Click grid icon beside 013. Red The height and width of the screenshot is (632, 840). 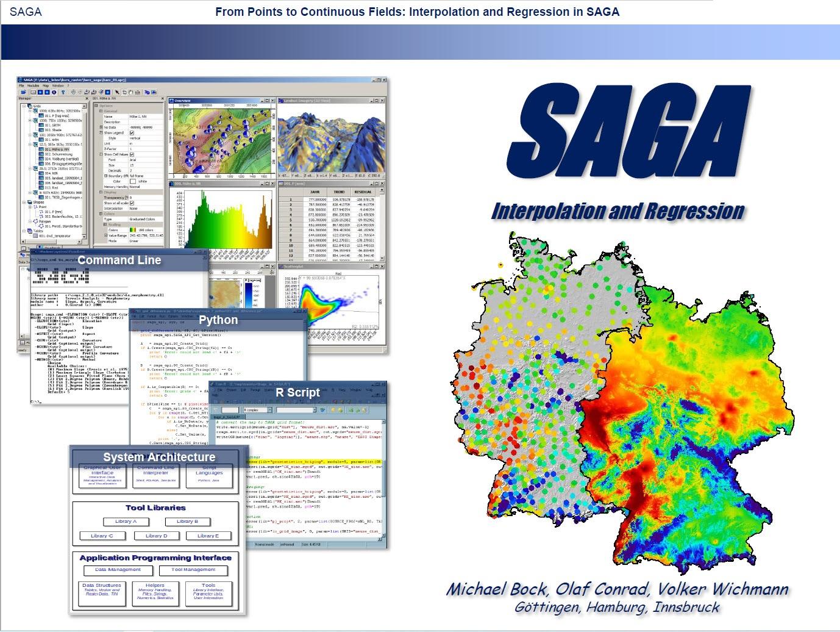click(x=41, y=188)
